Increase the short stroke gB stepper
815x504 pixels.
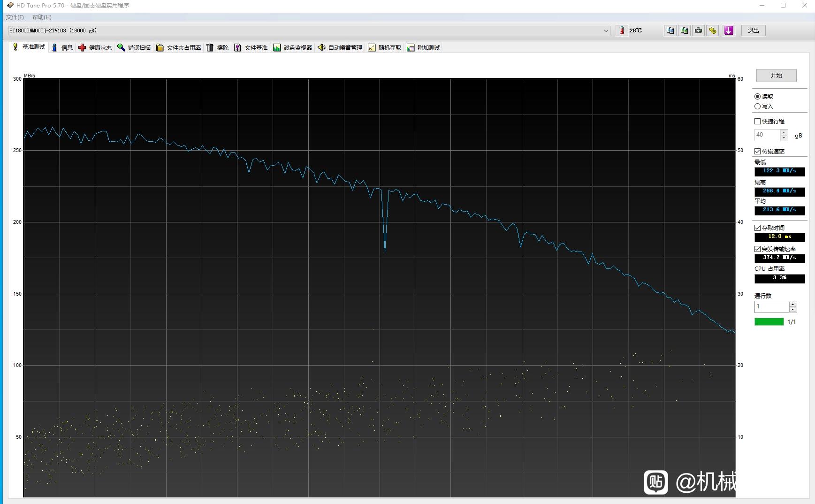coord(784,132)
